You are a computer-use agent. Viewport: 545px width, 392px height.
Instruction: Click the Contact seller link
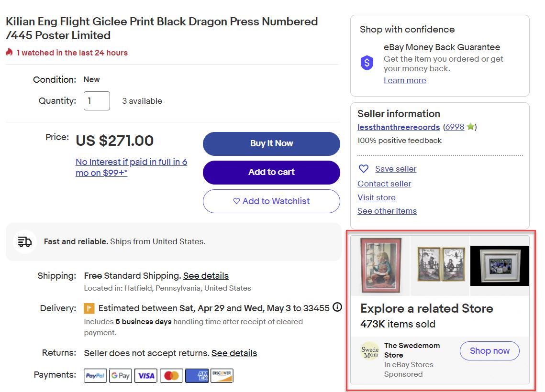[384, 184]
